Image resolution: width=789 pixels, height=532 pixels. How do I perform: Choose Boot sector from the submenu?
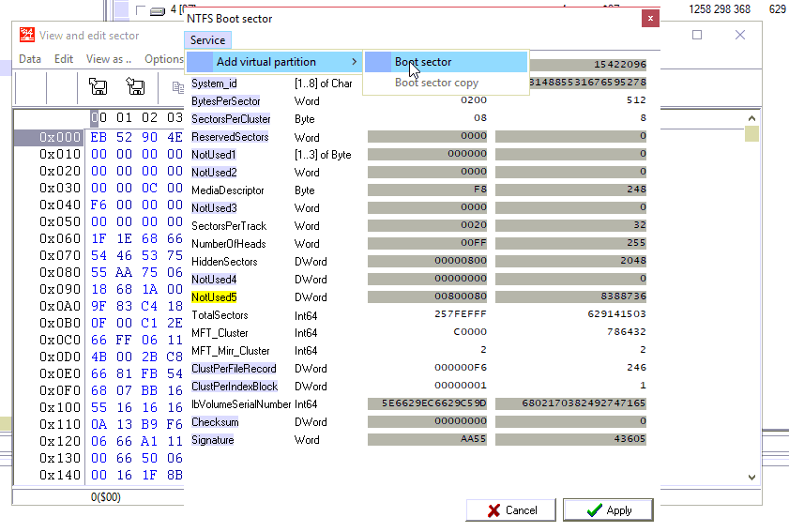(423, 62)
